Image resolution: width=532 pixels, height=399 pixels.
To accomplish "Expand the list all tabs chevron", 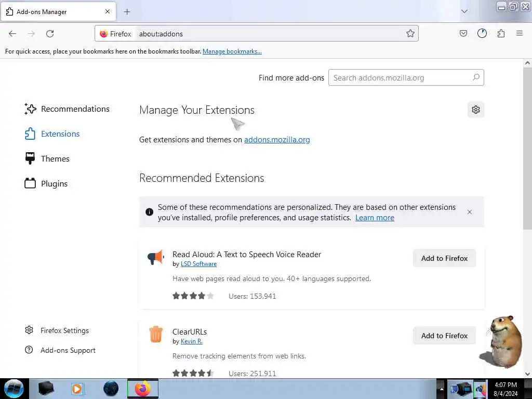I will click(464, 11).
